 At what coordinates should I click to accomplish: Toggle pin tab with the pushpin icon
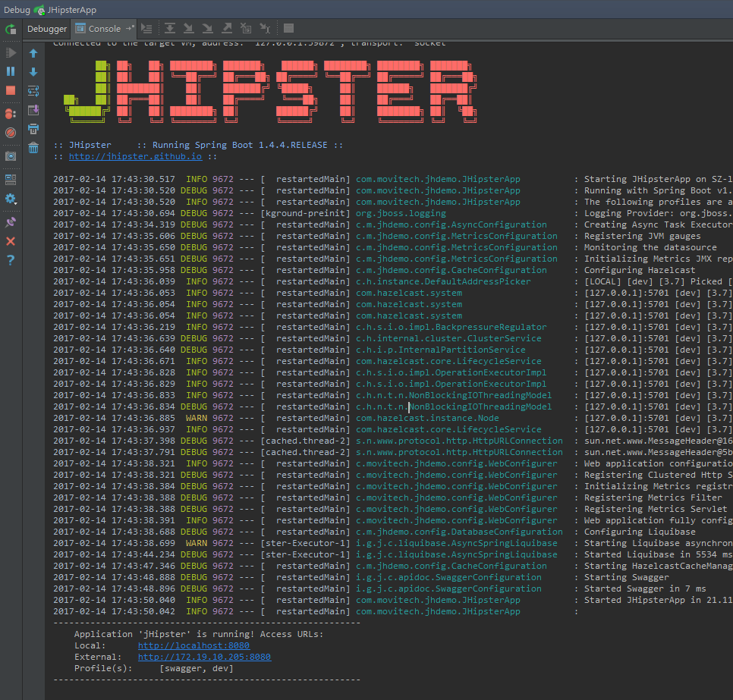(x=11, y=221)
